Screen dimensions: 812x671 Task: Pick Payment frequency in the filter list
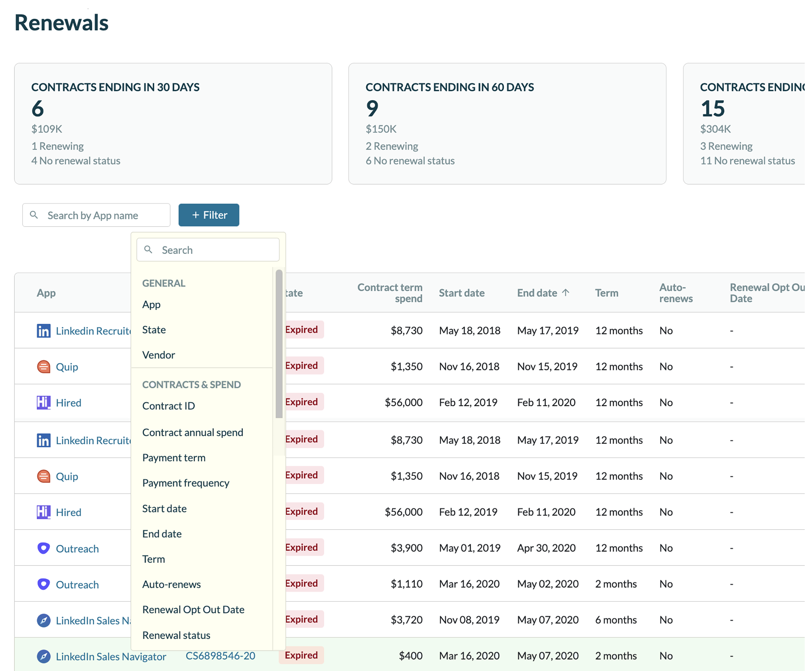click(x=185, y=483)
